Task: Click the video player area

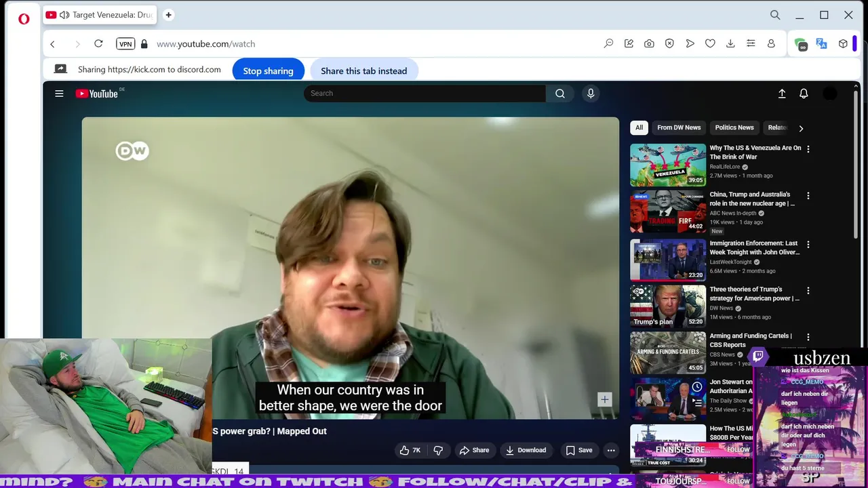Action: pyautogui.click(x=351, y=268)
